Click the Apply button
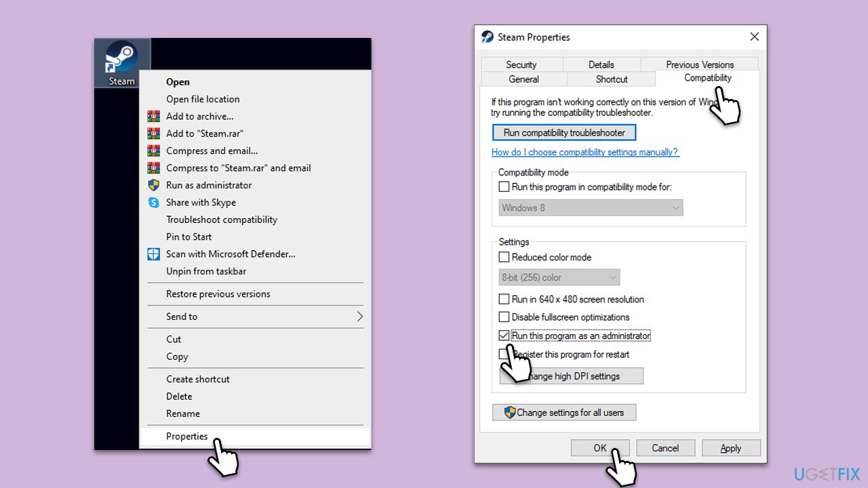 click(731, 448)
